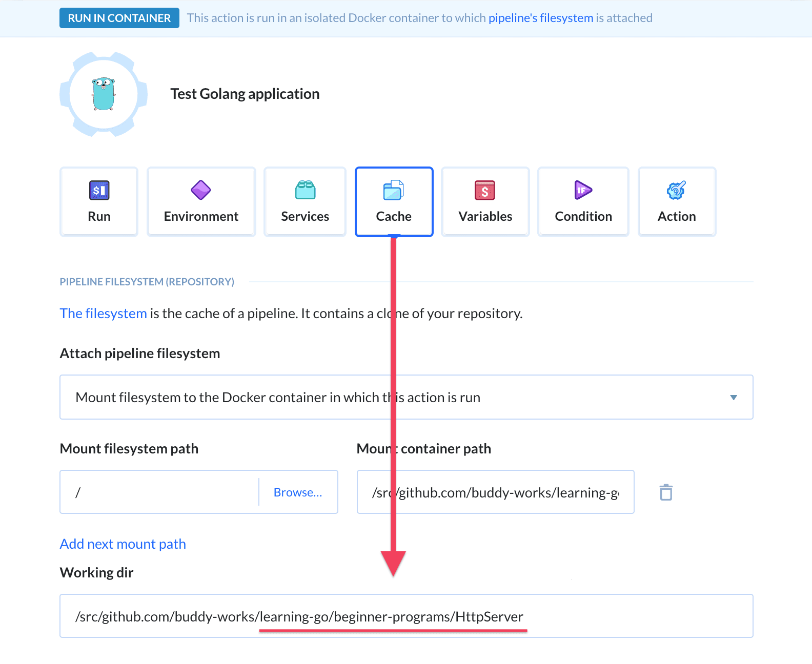This screenshot has width=812, height=664.
Task: Click the blue Action gear icon
Action: 676,191
